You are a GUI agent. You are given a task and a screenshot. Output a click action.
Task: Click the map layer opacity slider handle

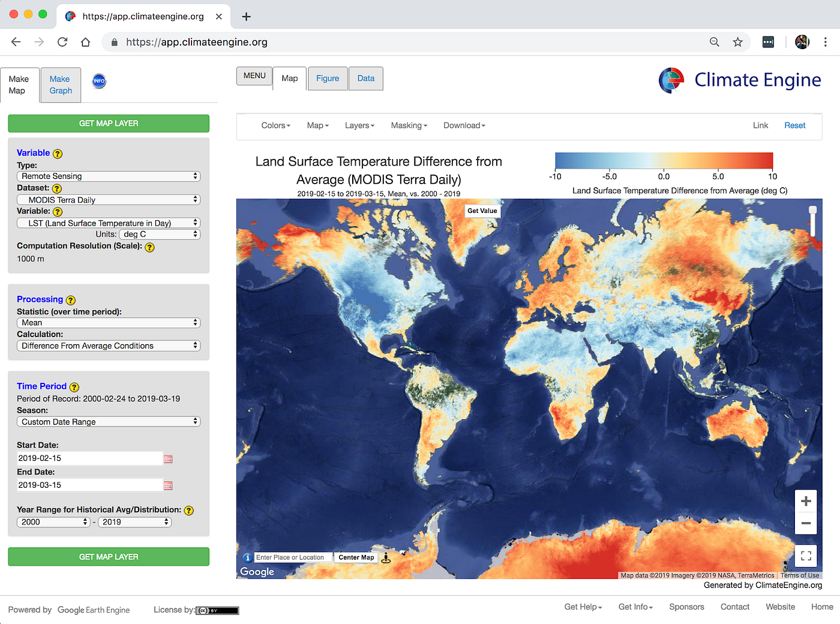coord(812,211)
